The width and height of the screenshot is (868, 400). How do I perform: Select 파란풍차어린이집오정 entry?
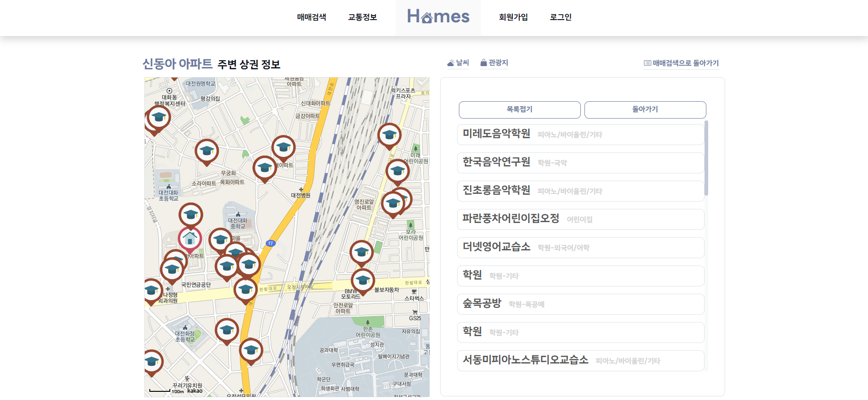[x=580, y=219]
